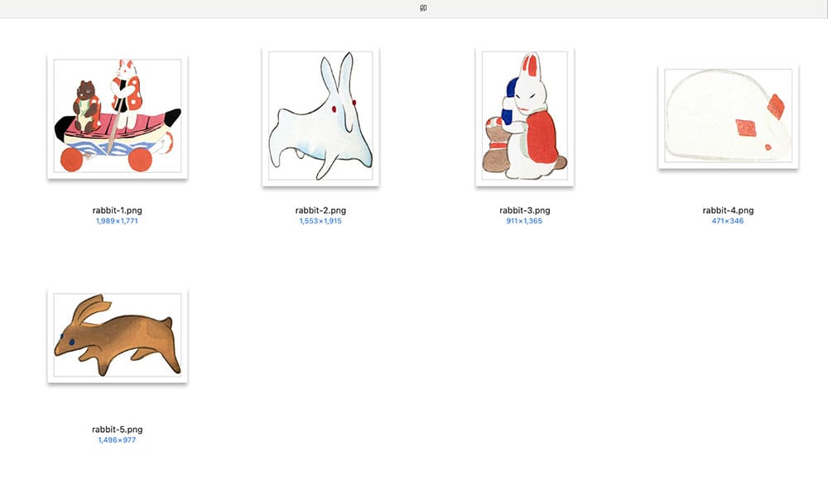Click the rabbit-1.png file name label
This screenshot has width=828, height=504.
[117, 211]
